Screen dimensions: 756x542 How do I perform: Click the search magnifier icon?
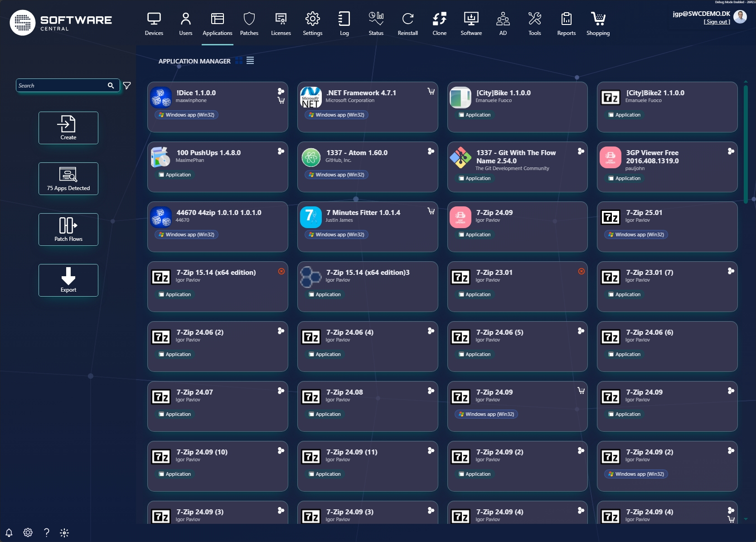click(x=111, y=85)
